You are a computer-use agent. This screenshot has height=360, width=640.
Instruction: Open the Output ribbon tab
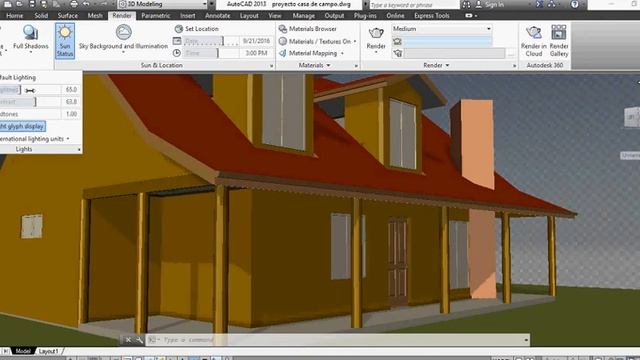tap(334, 16)
